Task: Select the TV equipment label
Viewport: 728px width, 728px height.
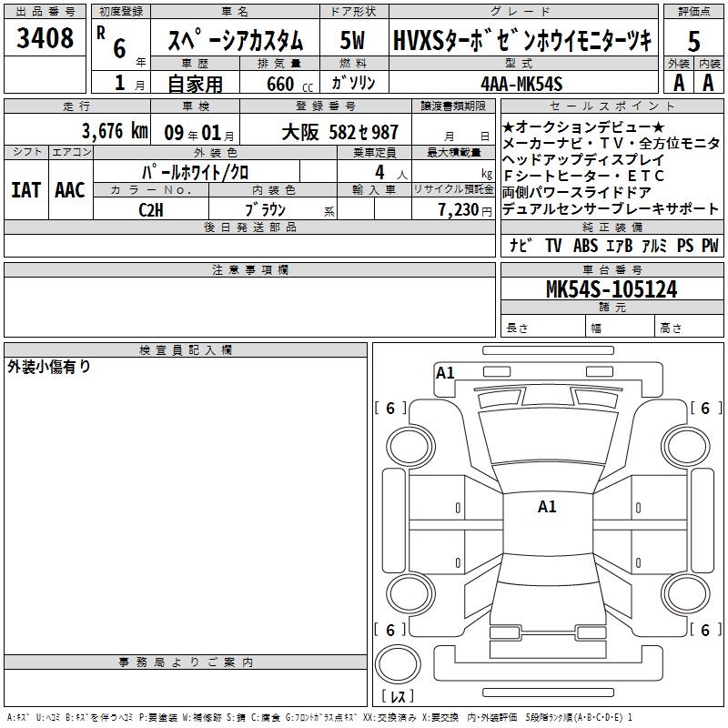Action: [x=553, y=246]
